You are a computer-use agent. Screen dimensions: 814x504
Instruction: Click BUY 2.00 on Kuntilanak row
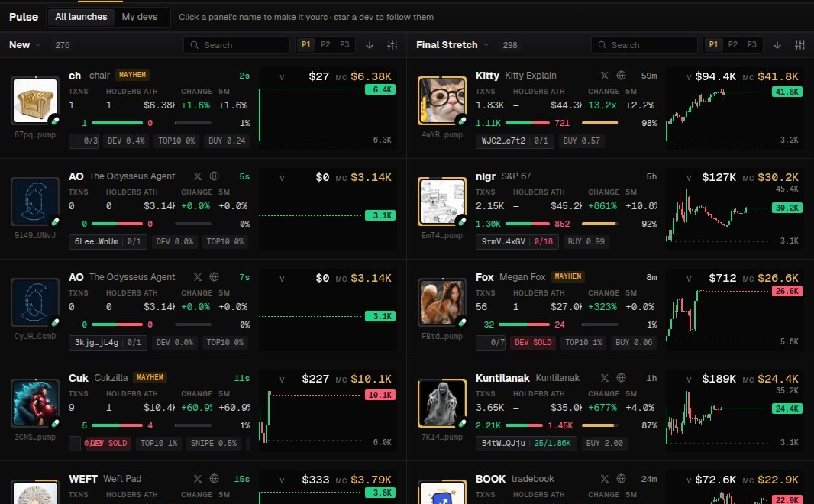click(x=604, y=443)
